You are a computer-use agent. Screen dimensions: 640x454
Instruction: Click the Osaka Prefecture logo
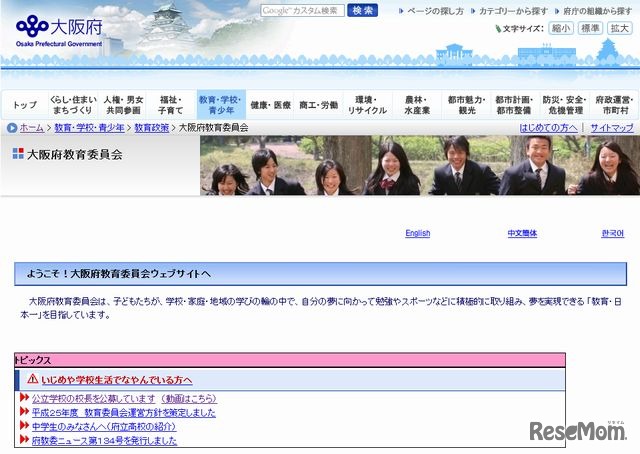(58, 28)
